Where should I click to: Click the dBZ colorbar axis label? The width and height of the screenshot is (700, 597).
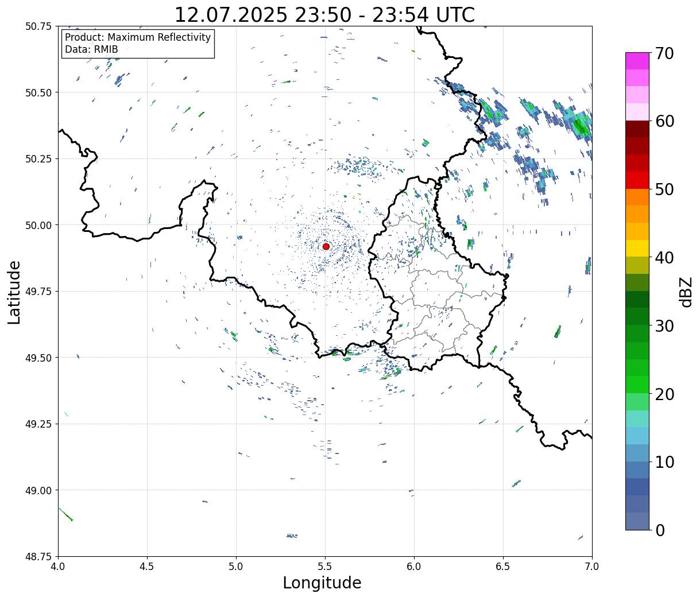[686, 291]
